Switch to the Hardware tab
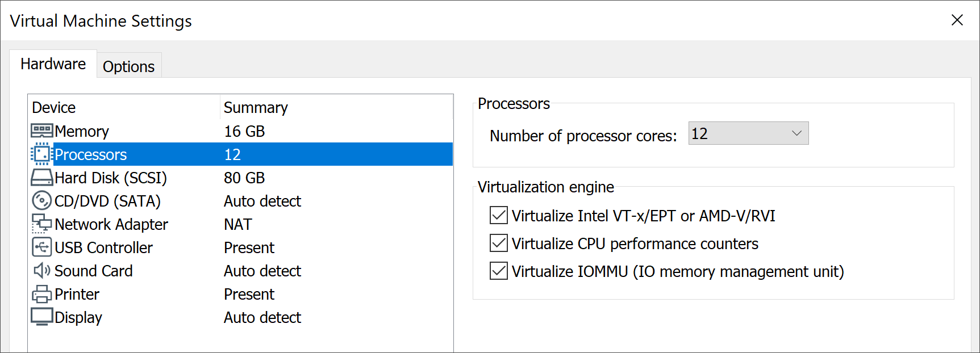 tap(53, 64)
